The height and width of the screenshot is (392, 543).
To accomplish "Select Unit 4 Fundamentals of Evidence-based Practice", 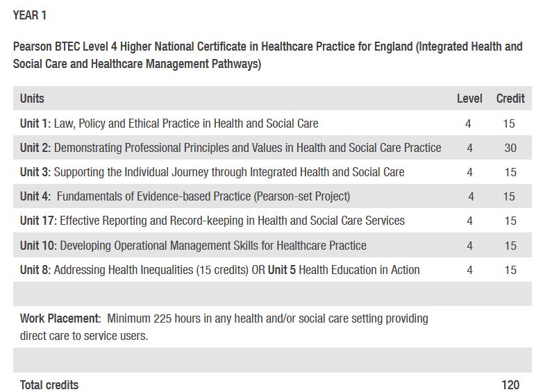I will pos(185,196).
